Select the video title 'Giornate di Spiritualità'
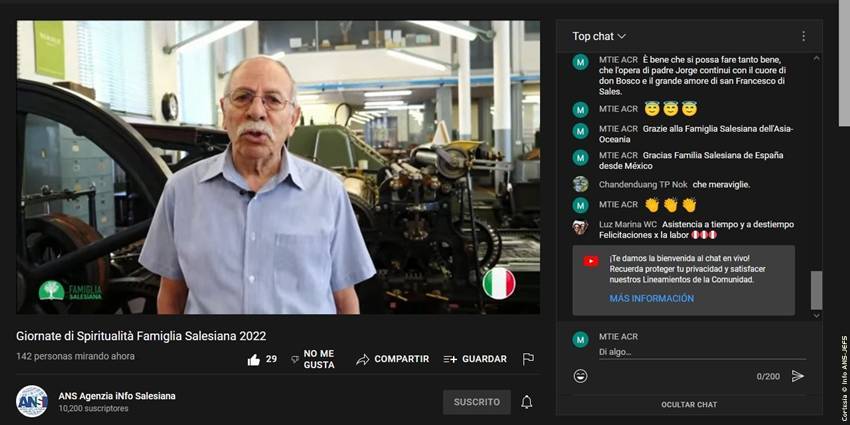850x425 pixels. [141, 336]
